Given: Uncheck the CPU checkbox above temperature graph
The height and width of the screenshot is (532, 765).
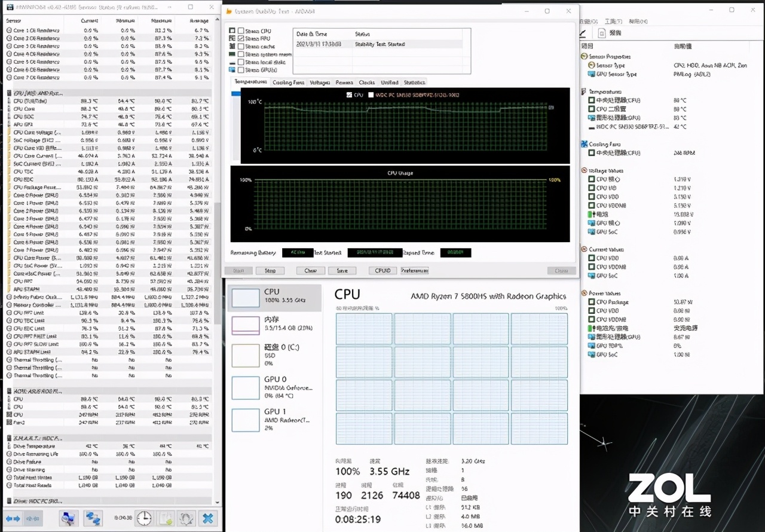Looking at the screenshot, I should pyautogui.click(x=349, y=94).
